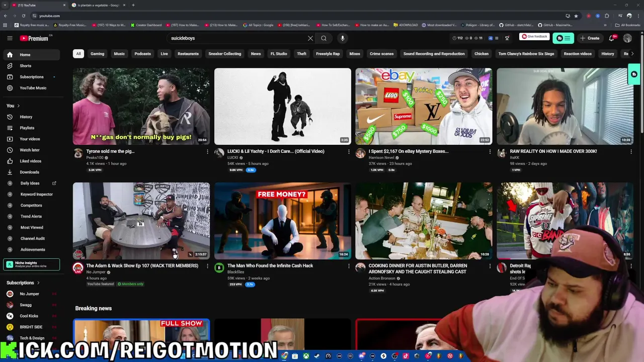The image size is (644, 362).
Task: Open options menu for Adam & Wack Show
Action: 207,266
